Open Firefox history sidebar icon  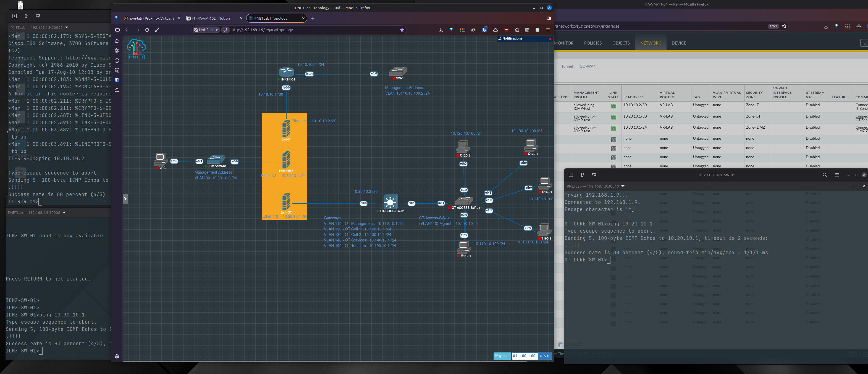tap(117, 61)
